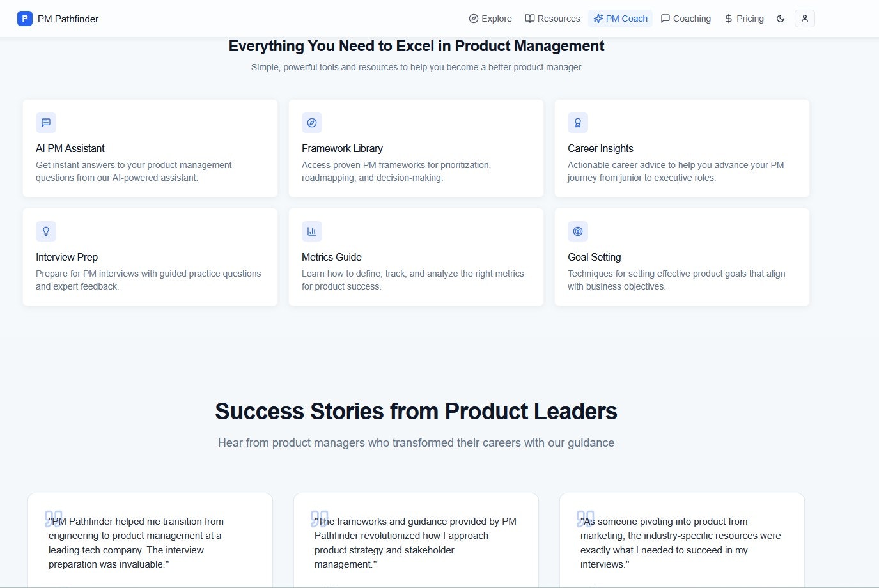
Task: Open the Explore nav item
Action: [490, 19]
